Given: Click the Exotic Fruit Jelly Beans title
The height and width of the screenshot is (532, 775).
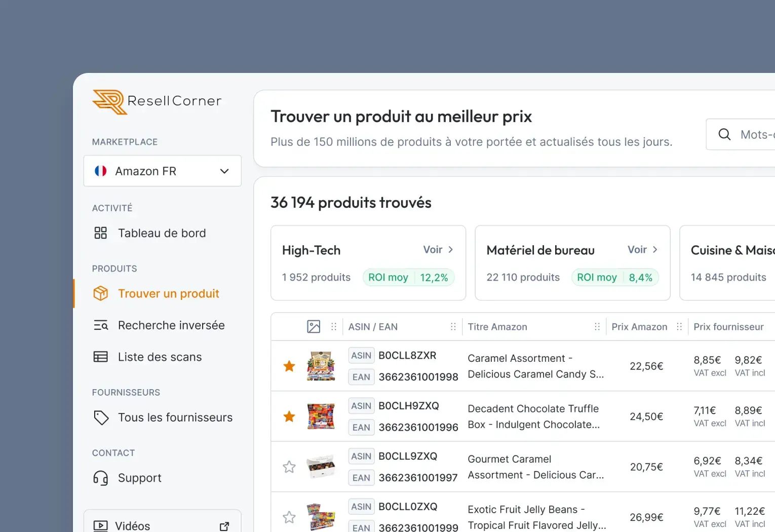Looking at the screenshot, I should click(x=537, y=517).
